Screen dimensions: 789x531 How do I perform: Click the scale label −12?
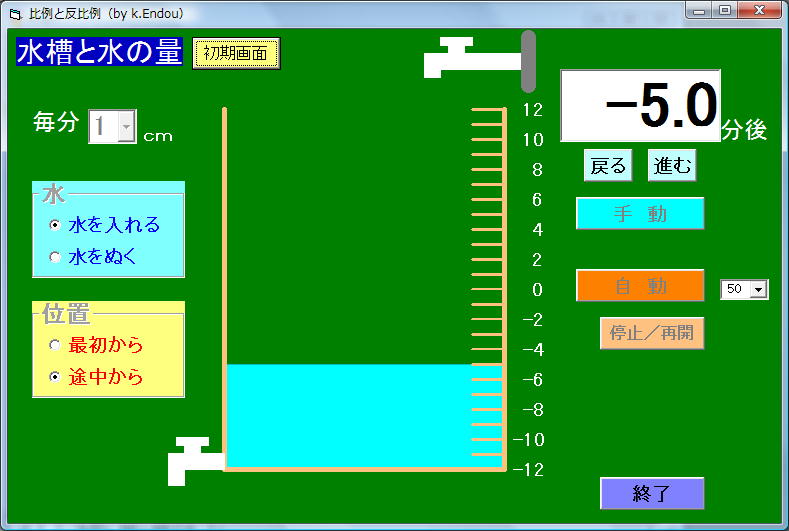point(528,470)
